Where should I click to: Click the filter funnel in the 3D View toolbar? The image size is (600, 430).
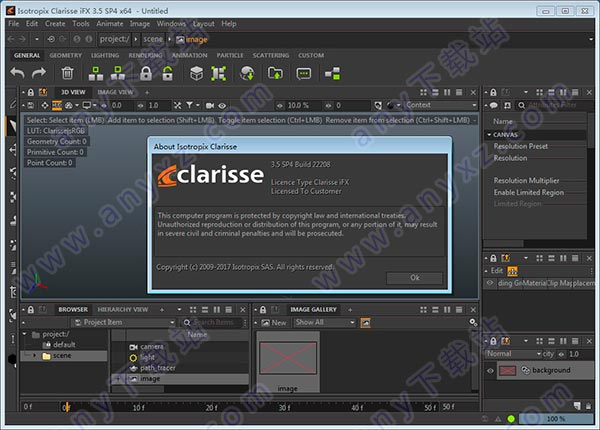coord(189,105)
